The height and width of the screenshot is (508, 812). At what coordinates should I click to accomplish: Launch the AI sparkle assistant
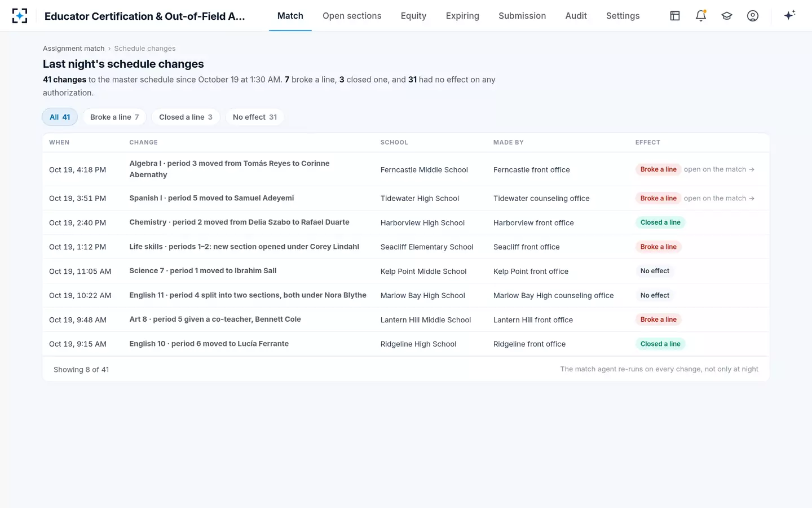click(x=789, y=15)
